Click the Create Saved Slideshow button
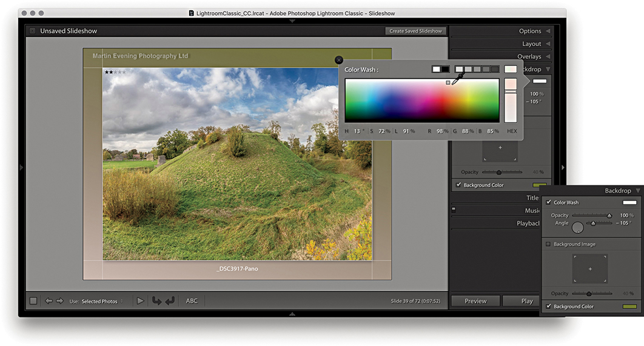This screenshot has height=346, width=644. [x=416, y=31]
